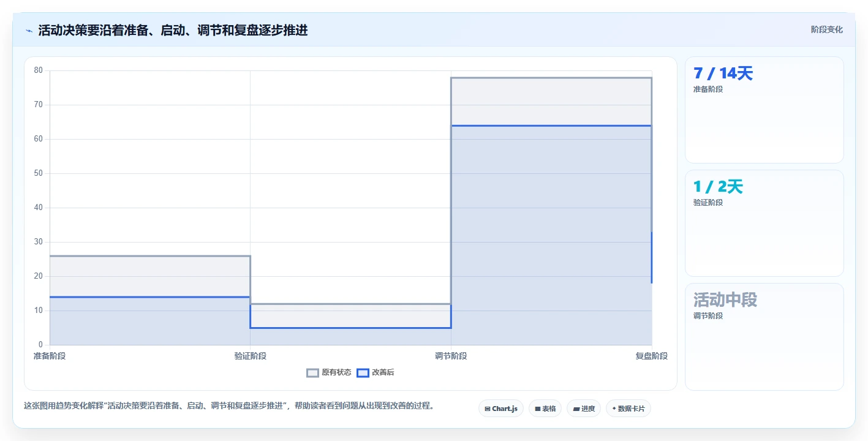The height and width of the screenshot is (441, 868).
Task: Click the gray 原有状态 legend swatch
Action: click(x=313, y=372)
